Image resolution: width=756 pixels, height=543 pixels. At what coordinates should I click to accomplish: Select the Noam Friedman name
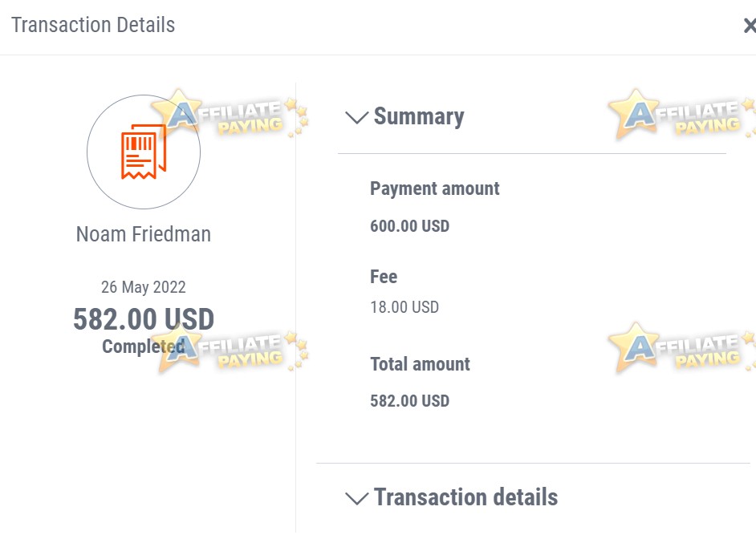[143, 234]
